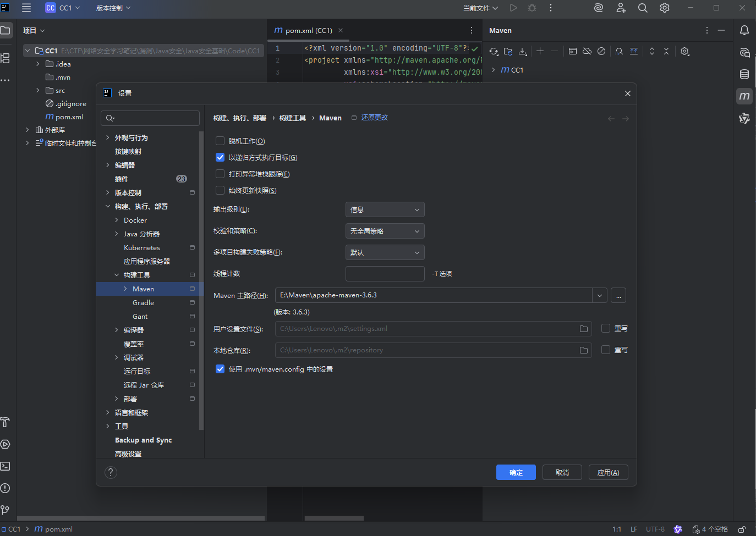Image resolution: width=756 pixels, height=536 pixels.
Task: Open the structure tool window icon
Action: tap(6, 58)
